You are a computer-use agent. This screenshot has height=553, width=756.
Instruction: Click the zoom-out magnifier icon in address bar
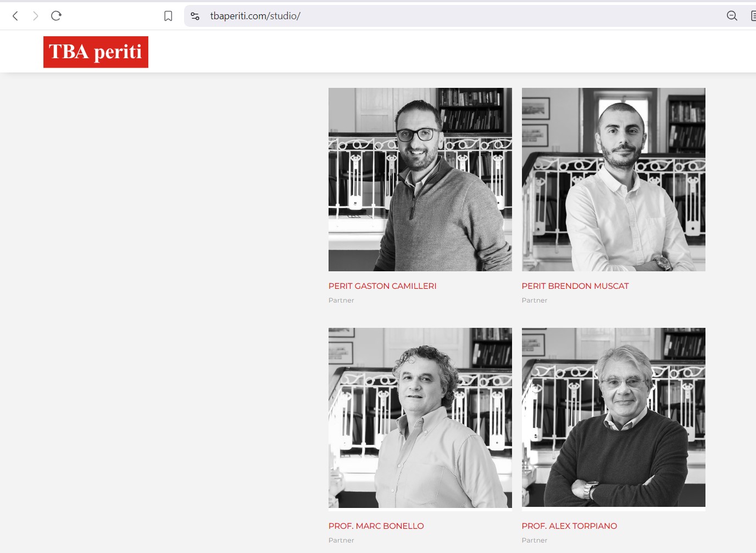732,16
